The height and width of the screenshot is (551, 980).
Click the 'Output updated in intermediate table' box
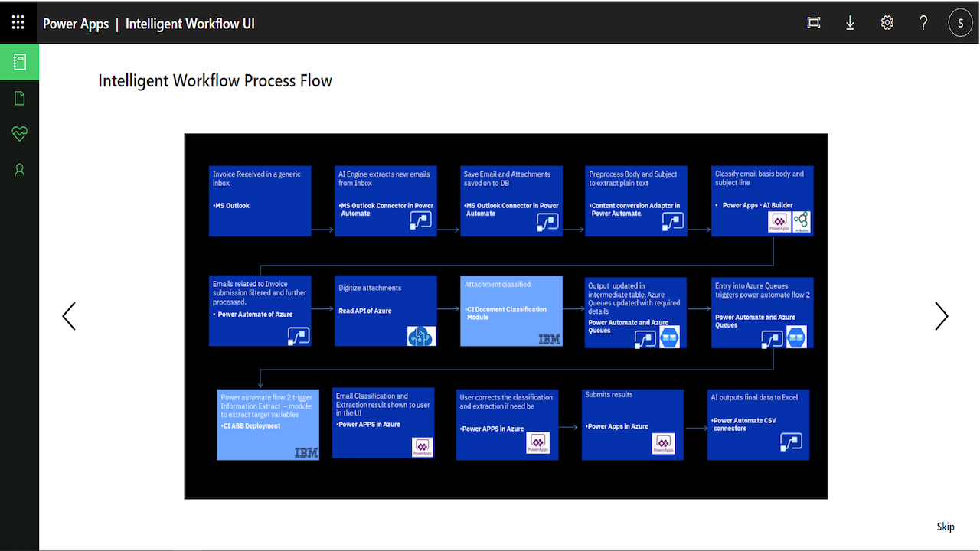(636, 312)
